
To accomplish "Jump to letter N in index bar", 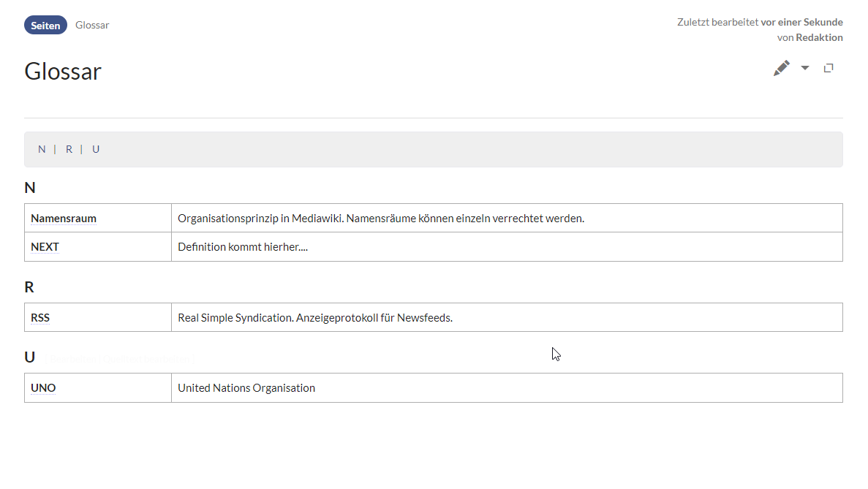I will (x=42, y=149).
